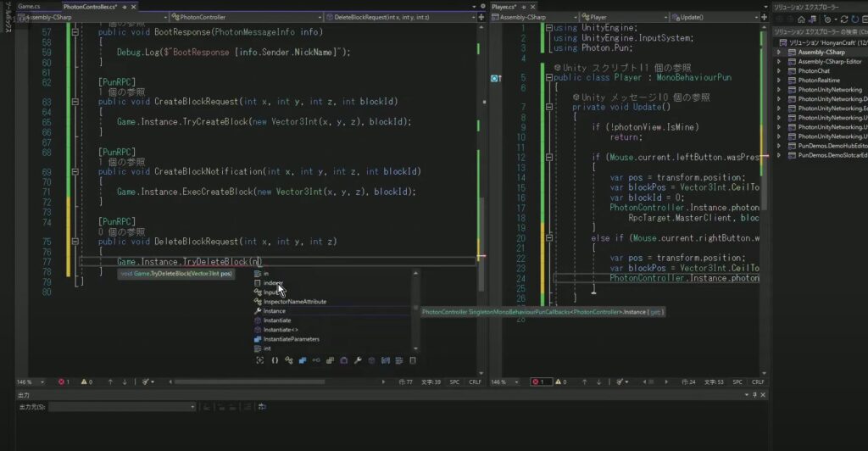This screenshot has width=868, height=451.
Task: Click the warning count in right editor
Action: click(x=561, y=381)
